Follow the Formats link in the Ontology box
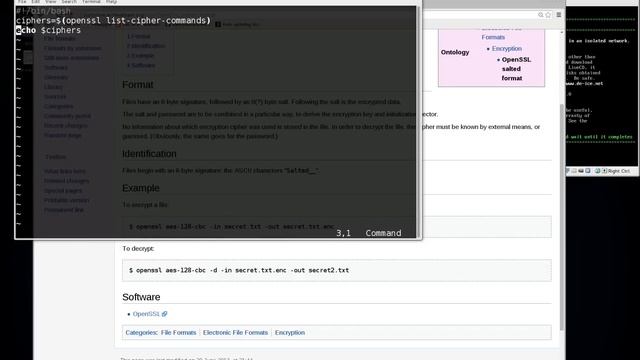The height and width of the screenshot is (360, 640). coord(493,37)
